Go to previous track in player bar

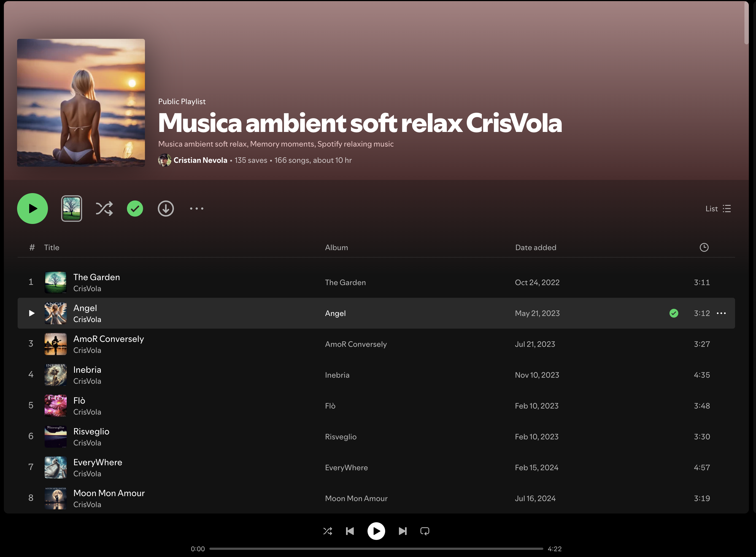point(350,531)
